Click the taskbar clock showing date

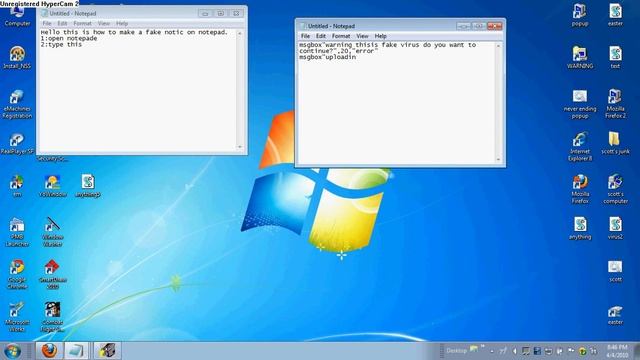pyautogui.click(x=617, y=351)
